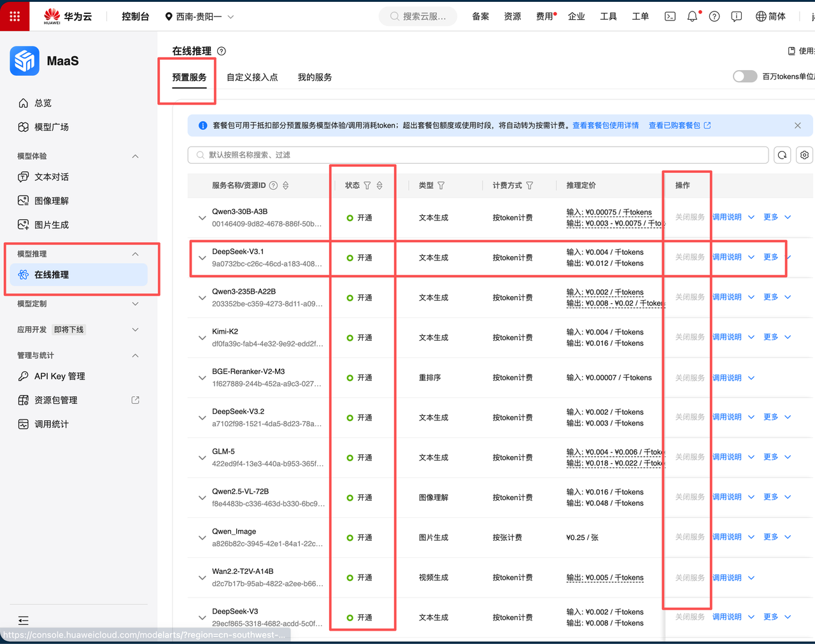Open table column settings gear

pos(805,155)
